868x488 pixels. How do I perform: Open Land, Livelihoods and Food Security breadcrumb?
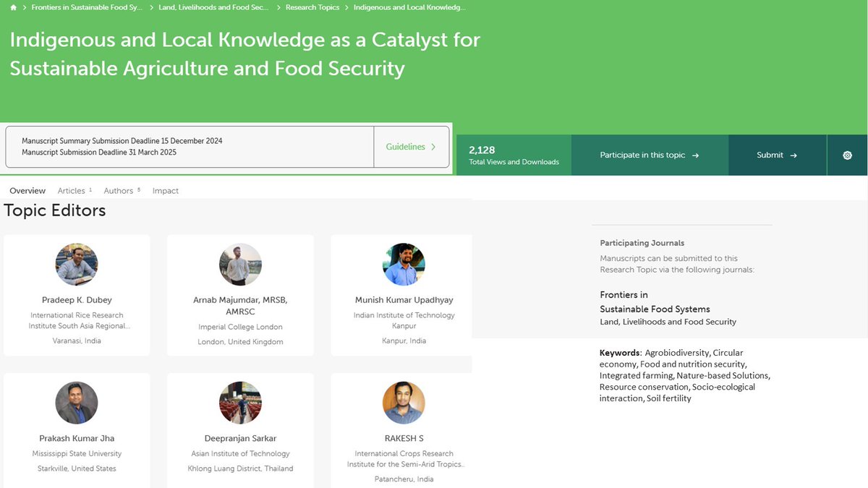[x=214, y=7]
